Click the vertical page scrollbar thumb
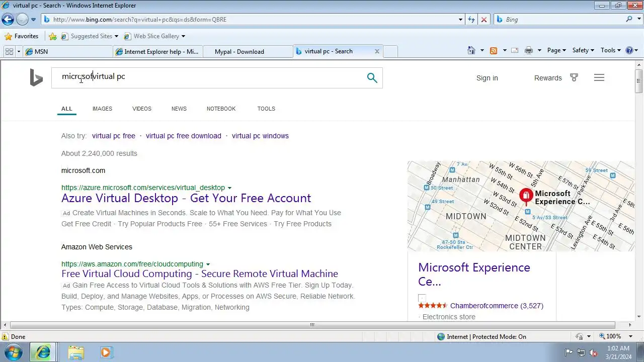The image size is (644, 362). tap(638, 81)
